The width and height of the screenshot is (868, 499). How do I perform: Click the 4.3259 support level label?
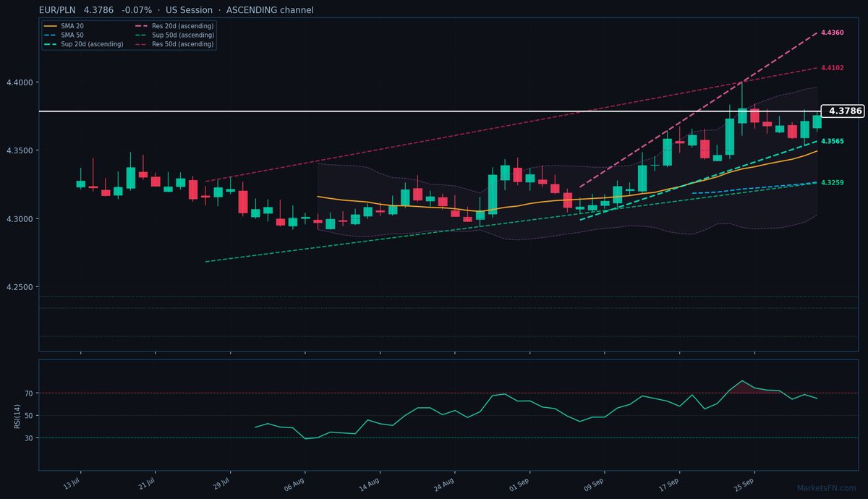tap(832, 183)
